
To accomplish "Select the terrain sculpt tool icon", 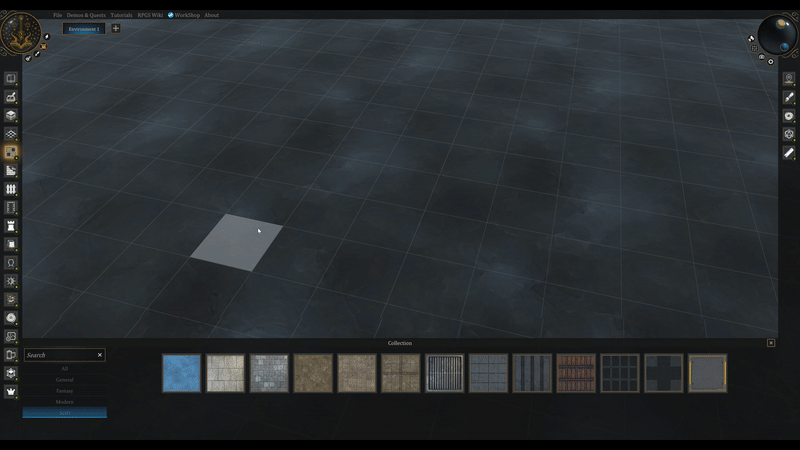I will pos(11,97).
